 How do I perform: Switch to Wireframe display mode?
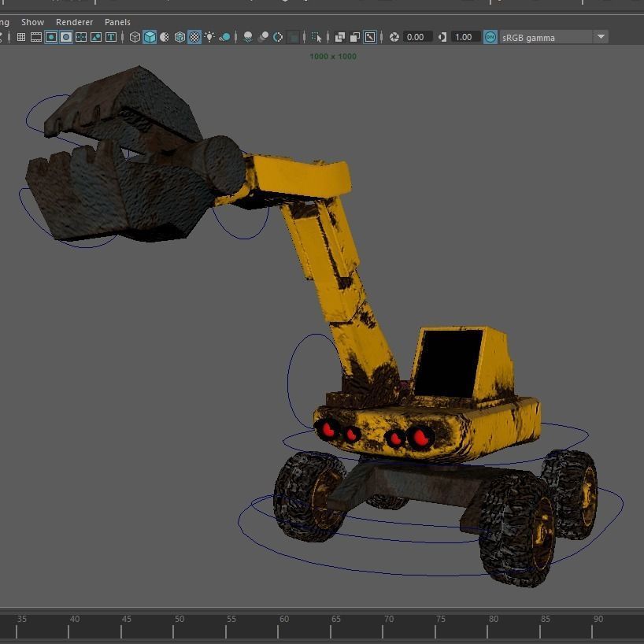(x=135, y=37)
